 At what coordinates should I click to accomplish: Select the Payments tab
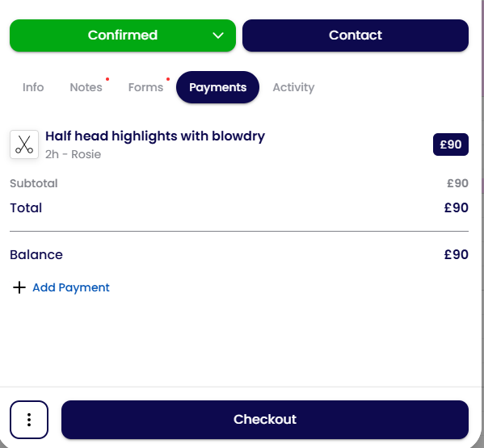[217, 87]
